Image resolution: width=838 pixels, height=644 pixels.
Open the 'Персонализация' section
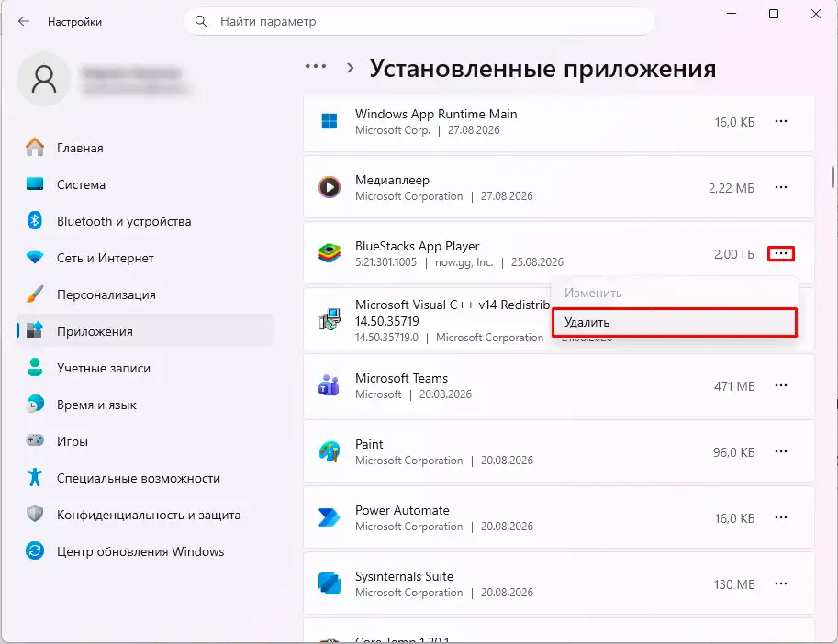[144, 294]
